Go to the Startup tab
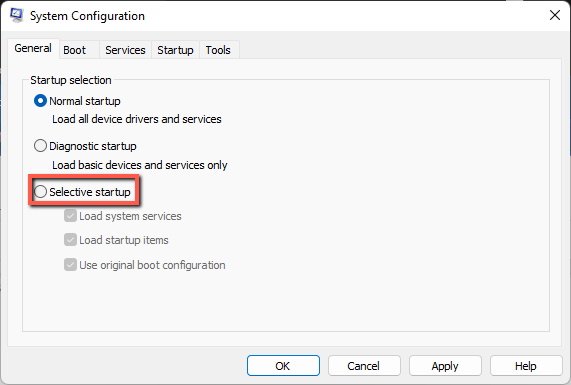This screenshot has height=385, width=571. pyautogui.click(x=175, y=50)
